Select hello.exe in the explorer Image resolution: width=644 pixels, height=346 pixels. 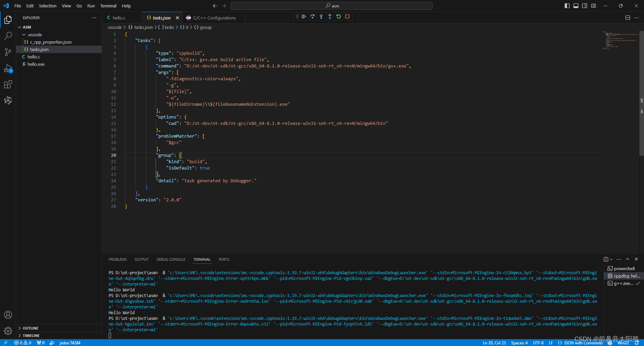click(x=59, y=64)
